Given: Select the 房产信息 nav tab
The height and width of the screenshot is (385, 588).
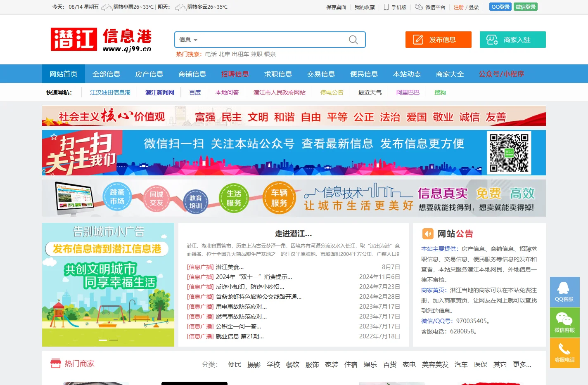Looking at the screenshot, I should [x=149, y=74].
